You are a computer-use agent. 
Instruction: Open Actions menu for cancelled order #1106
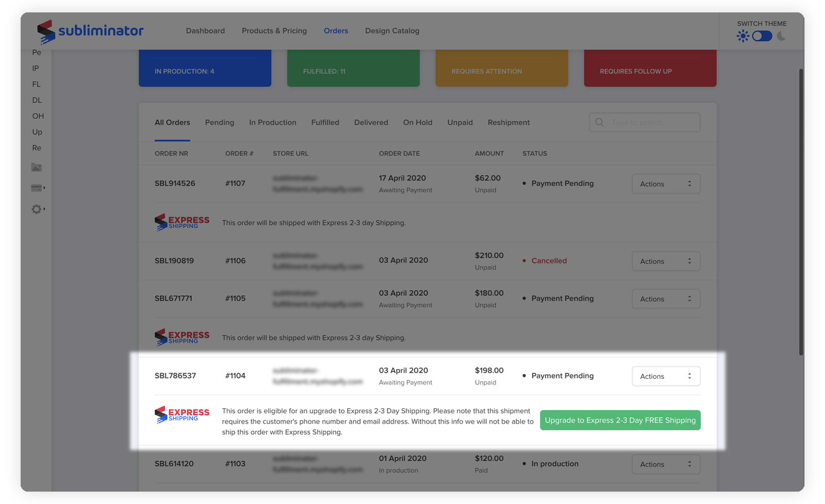coord(666,261)
